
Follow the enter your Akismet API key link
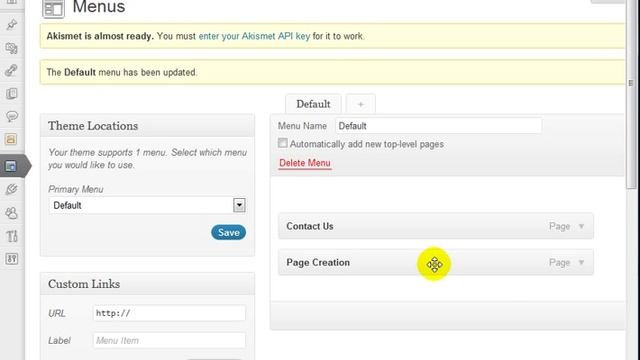254,36
